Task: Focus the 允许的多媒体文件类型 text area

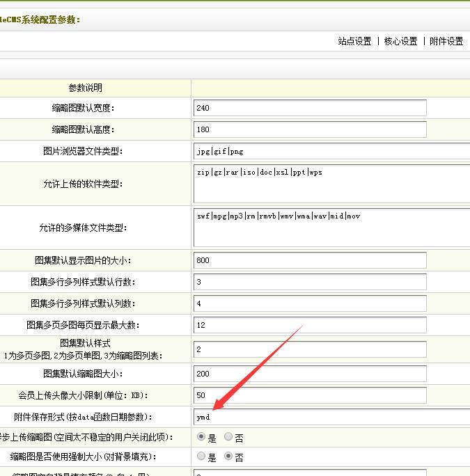Action: point(332,228)
